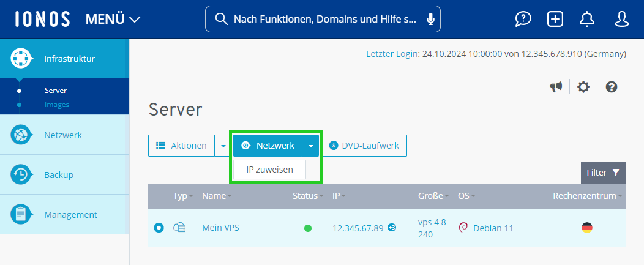
Task: Click the Management clipboard icon
Action: click(21, 214)
